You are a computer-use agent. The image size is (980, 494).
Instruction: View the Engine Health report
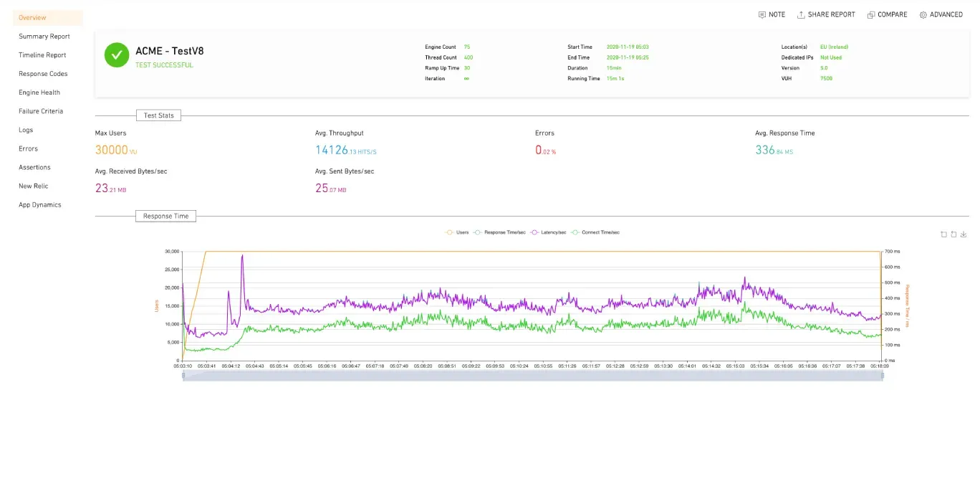click(x=41, y=92)
